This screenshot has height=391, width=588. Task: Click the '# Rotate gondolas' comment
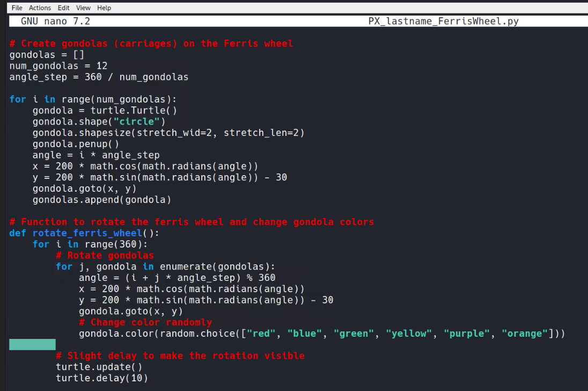click(105, 255)
